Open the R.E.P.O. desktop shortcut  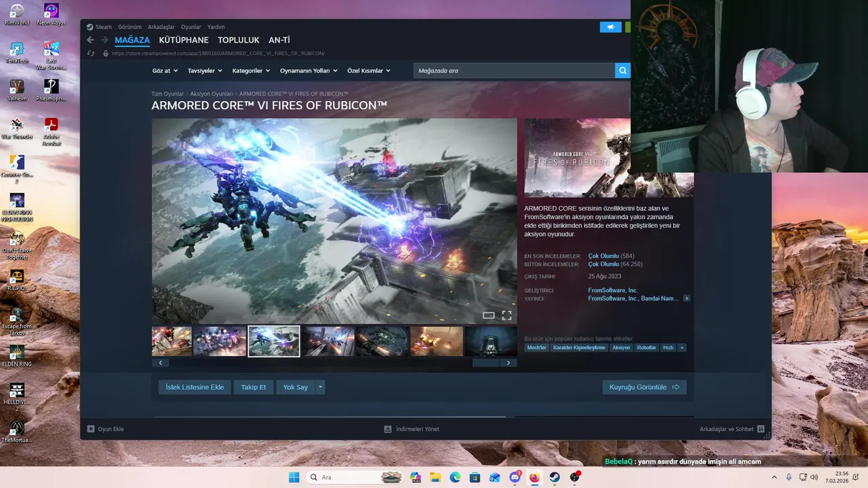[17, 280]
